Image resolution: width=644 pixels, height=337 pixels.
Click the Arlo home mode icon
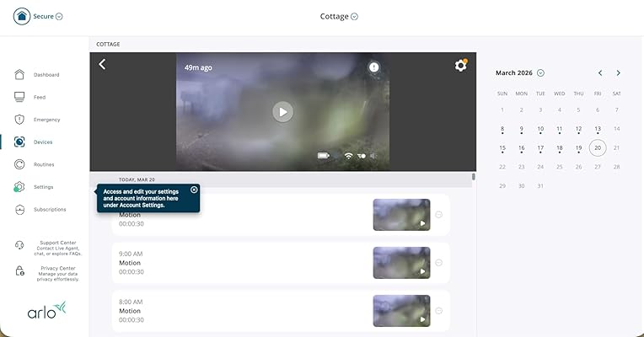coord(22,16)
